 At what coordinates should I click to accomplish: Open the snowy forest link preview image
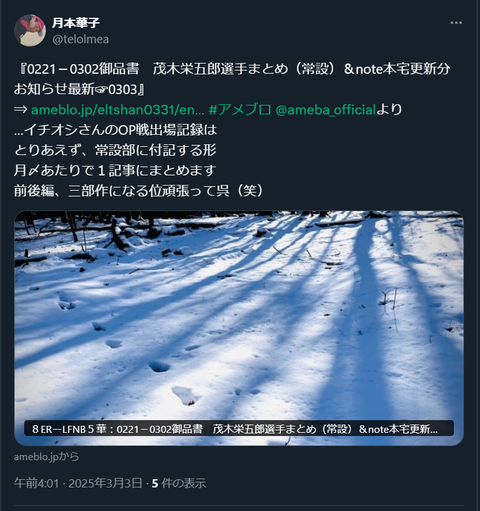click(x=239, y=328)
